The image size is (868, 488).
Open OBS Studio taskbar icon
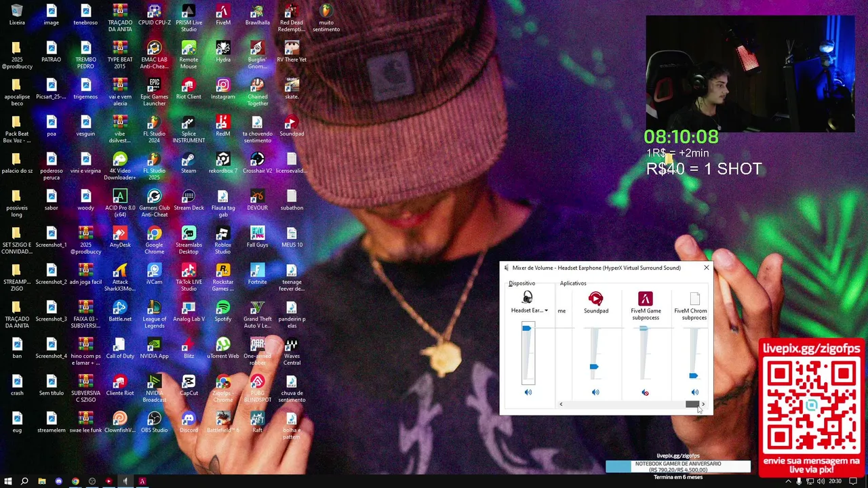pyautogui.click(x=92, y=481)
